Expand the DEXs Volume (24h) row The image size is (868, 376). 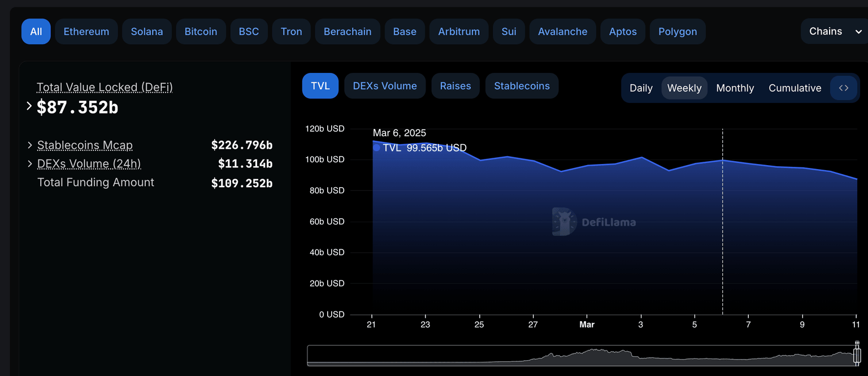(x=30, y=164)
